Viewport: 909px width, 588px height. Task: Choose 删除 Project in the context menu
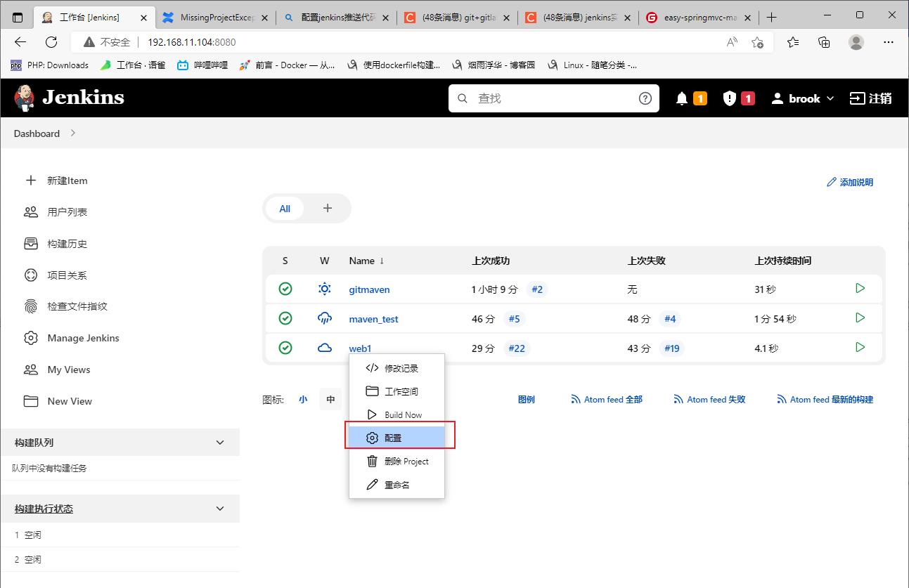[x=397, y=462]
